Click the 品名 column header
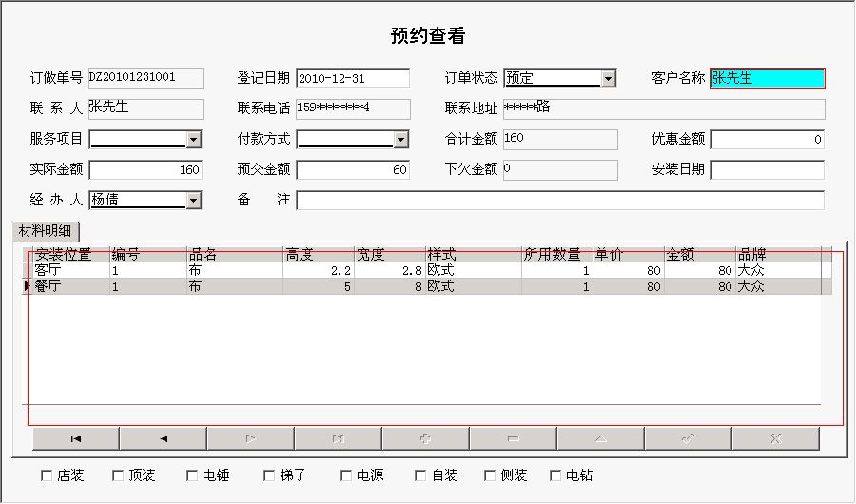The width and height of the screenshot is (856, 504). [x=234, y=255]
